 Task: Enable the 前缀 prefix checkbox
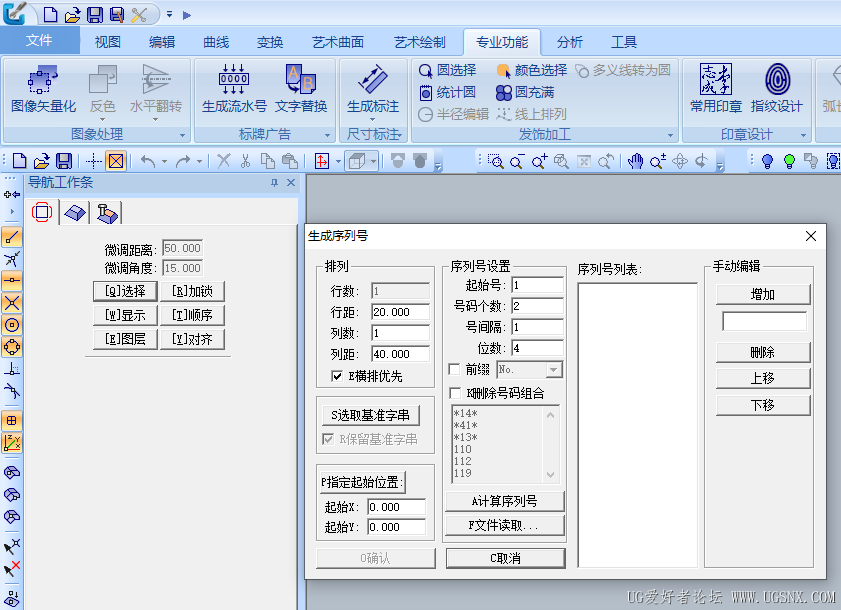(455, 369)
